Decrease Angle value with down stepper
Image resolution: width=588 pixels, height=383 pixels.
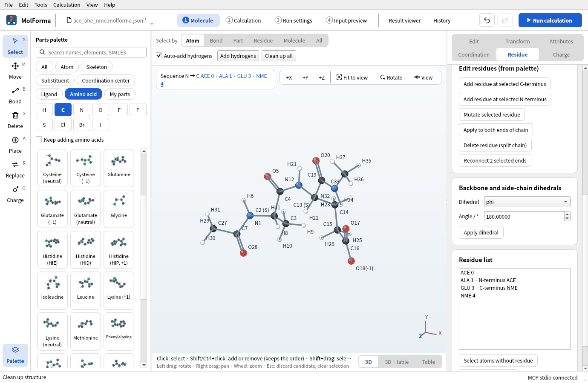[x=567, y=219]
